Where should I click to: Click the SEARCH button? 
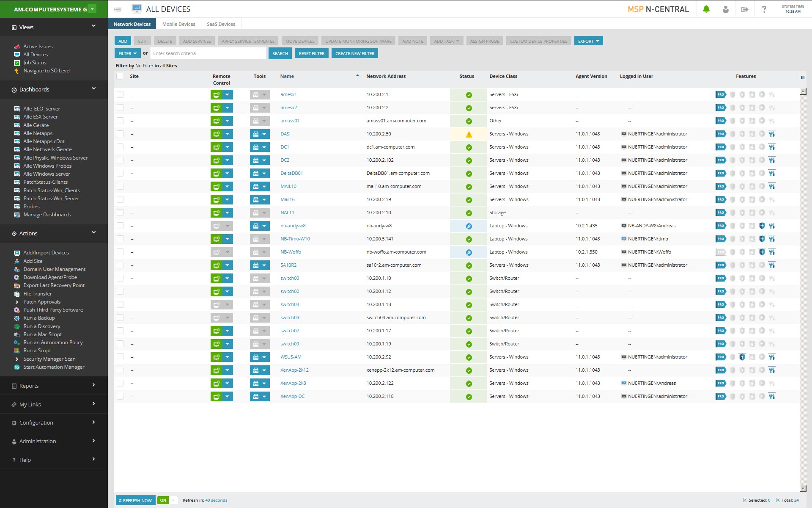280,53
